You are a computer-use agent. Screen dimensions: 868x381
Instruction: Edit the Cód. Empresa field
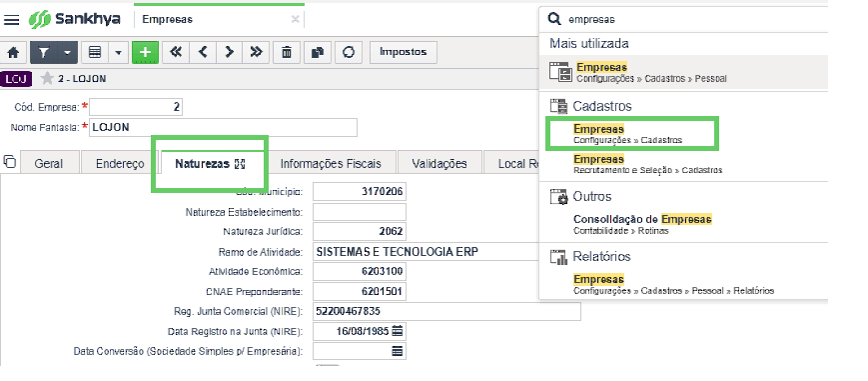coord(136,107)
